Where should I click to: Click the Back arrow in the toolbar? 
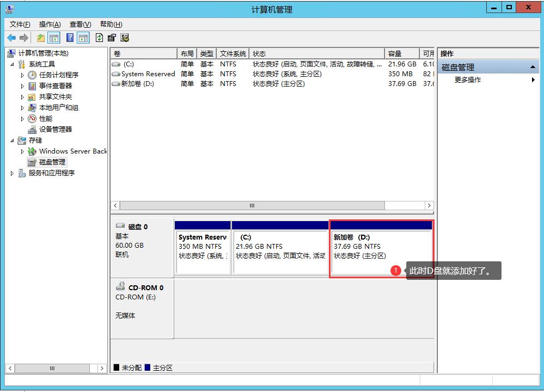point(11,38)
